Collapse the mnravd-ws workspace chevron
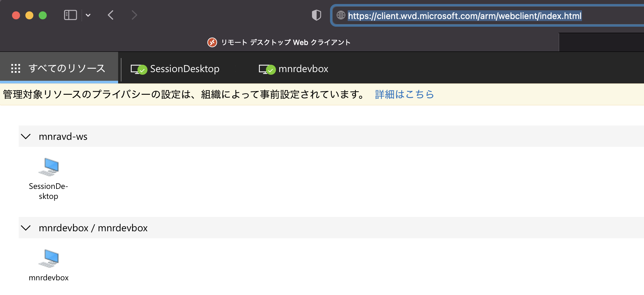This screenshot has width=644, height=295. [x=26, y=136]
